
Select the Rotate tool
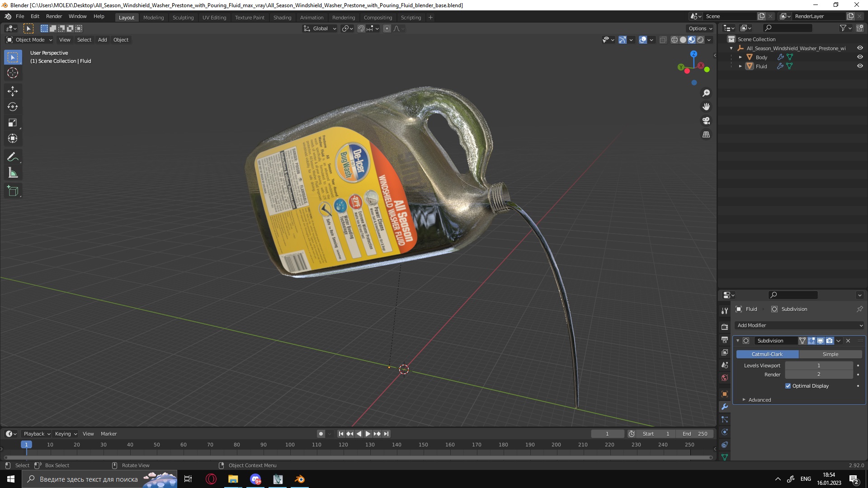pyautogui.click(x=13, y=107)
